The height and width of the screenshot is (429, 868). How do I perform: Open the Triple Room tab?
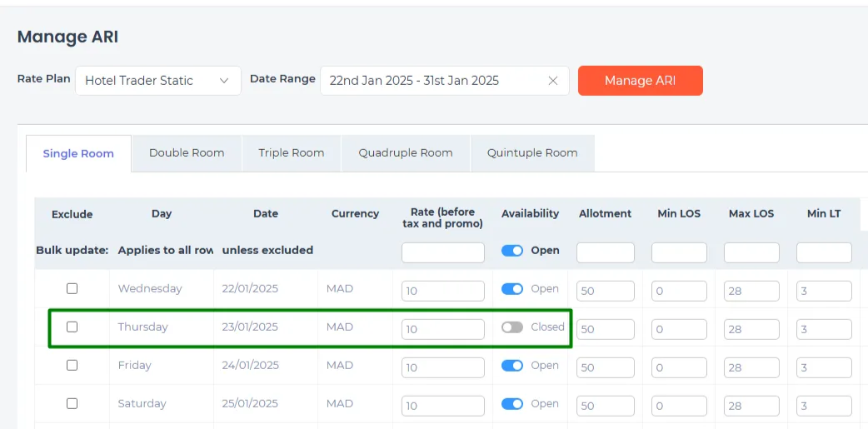[x=292, y=153]
